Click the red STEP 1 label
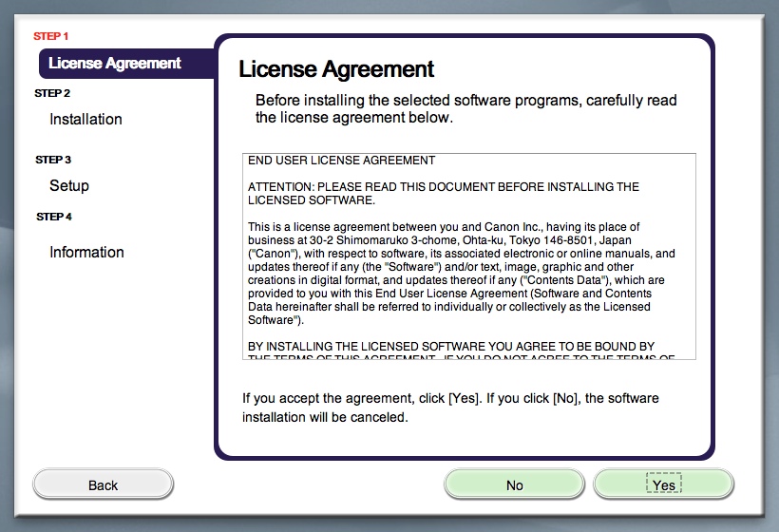 51,36
